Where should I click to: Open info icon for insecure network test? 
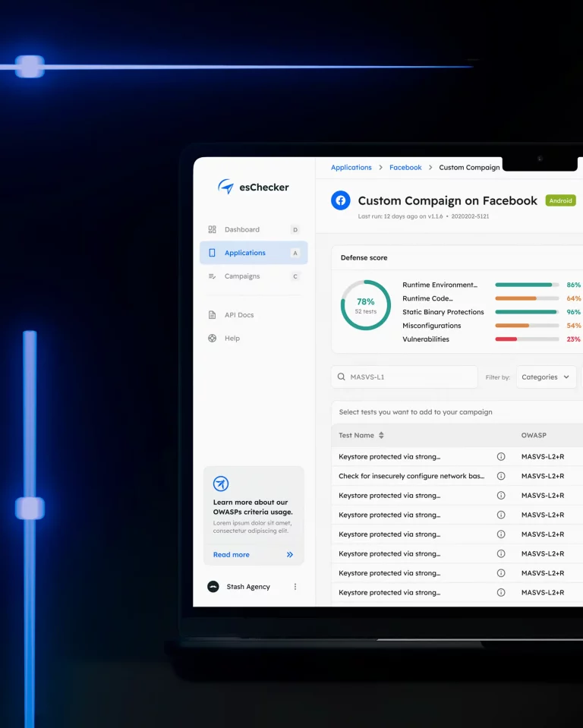(x=501, y=476)
